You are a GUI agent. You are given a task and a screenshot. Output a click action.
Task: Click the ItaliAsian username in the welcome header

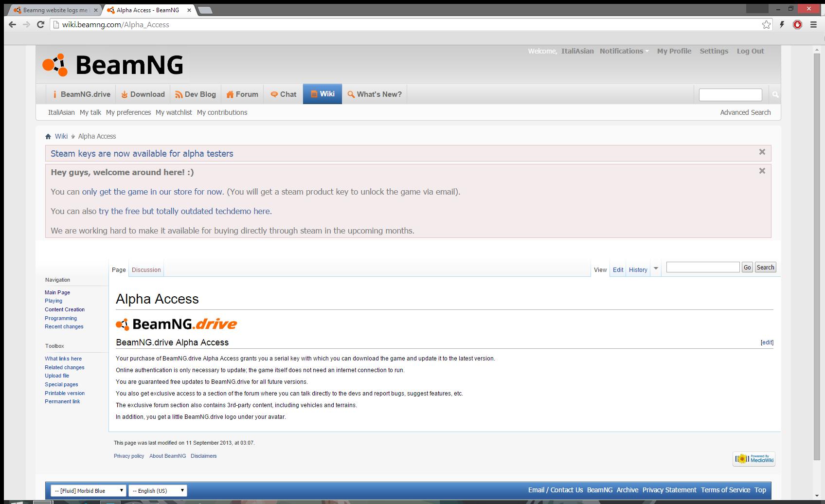click(x=577, y=51)
